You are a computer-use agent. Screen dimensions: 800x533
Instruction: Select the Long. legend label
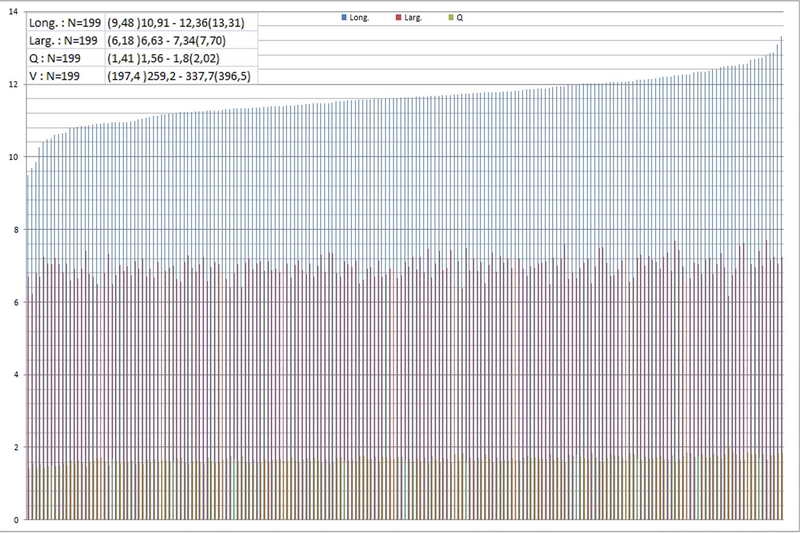(x=358, y=18)
